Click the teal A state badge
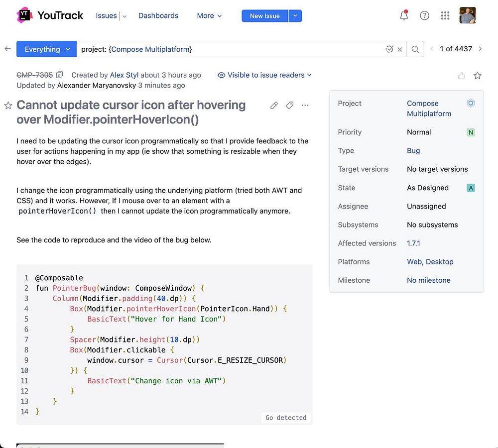498x448 pixels. 471,188
